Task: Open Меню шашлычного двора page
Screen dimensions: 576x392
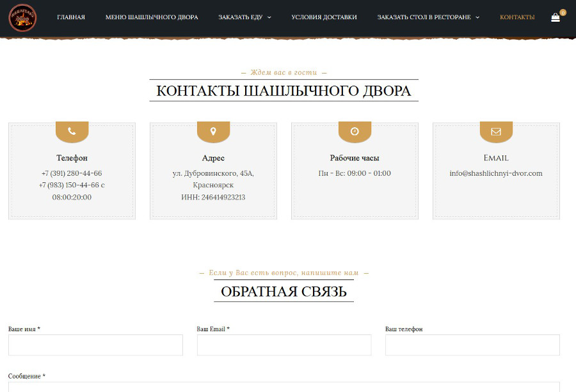Action: (152, 17)
